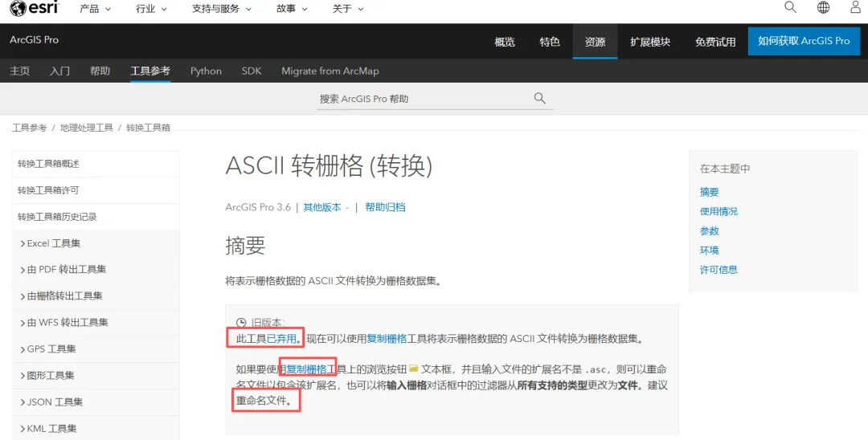Click the 已弃用 link in the note
This screenshot has height=440, width=868.
[282, 339]
